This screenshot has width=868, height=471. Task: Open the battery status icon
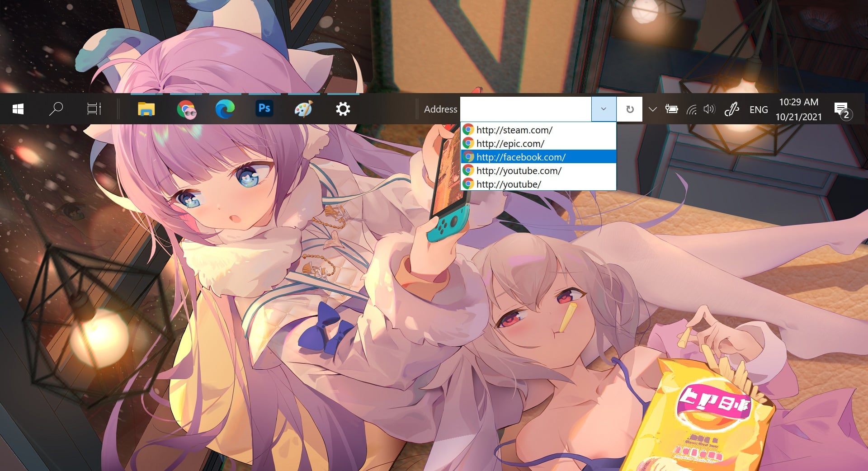(x=671, y=109)
